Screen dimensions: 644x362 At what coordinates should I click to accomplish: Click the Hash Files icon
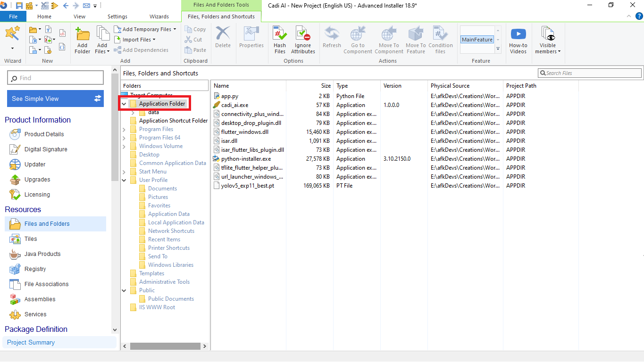click(280, 40)
